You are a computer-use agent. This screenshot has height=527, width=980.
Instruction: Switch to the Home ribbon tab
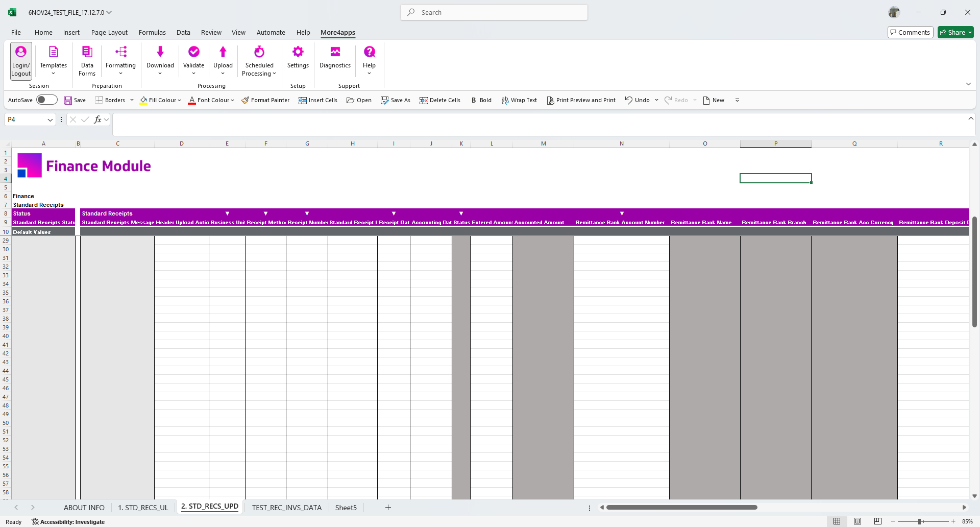pos(43,32)
